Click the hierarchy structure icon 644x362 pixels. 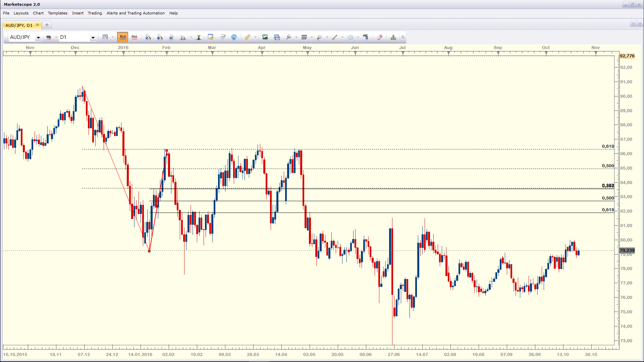pyautogui.click(x=393, y=37)
